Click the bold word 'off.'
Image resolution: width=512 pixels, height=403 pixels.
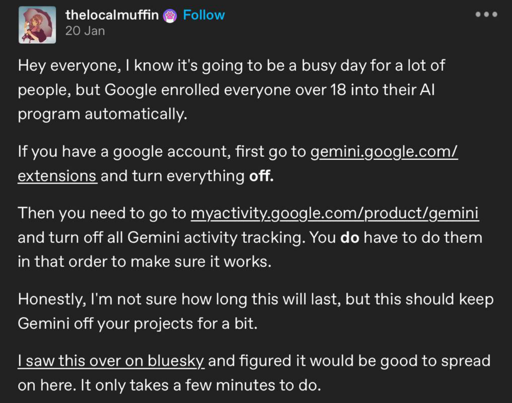pyautogui.click(x=261, y=176)
